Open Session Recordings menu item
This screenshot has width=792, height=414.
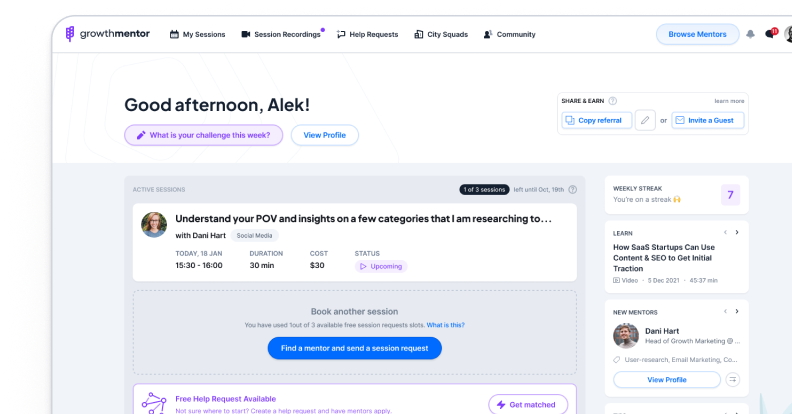(x=282, y=34)
